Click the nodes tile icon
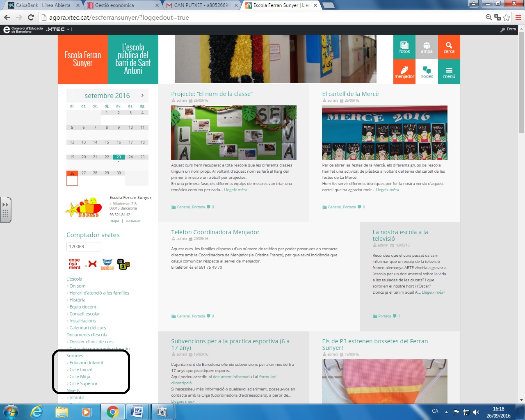The image size is (525, 420). click(x=427, y=72)
